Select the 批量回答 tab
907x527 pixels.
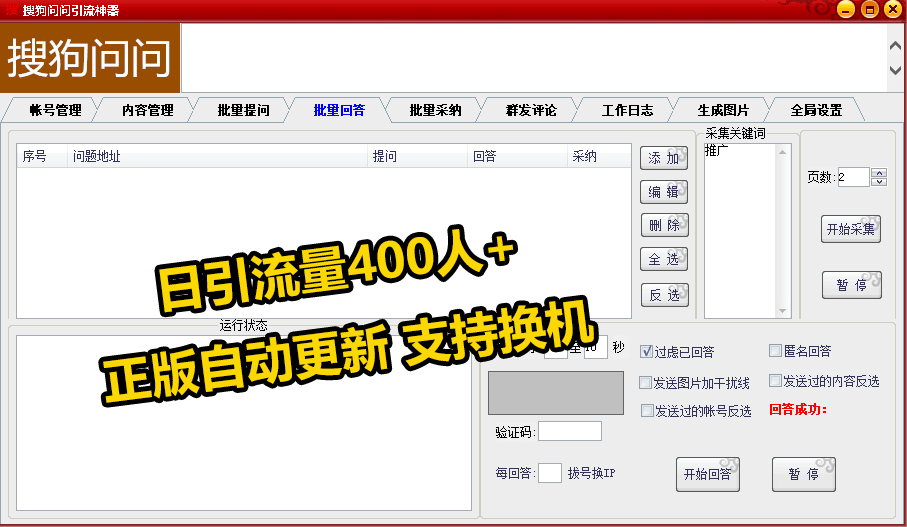339,110
